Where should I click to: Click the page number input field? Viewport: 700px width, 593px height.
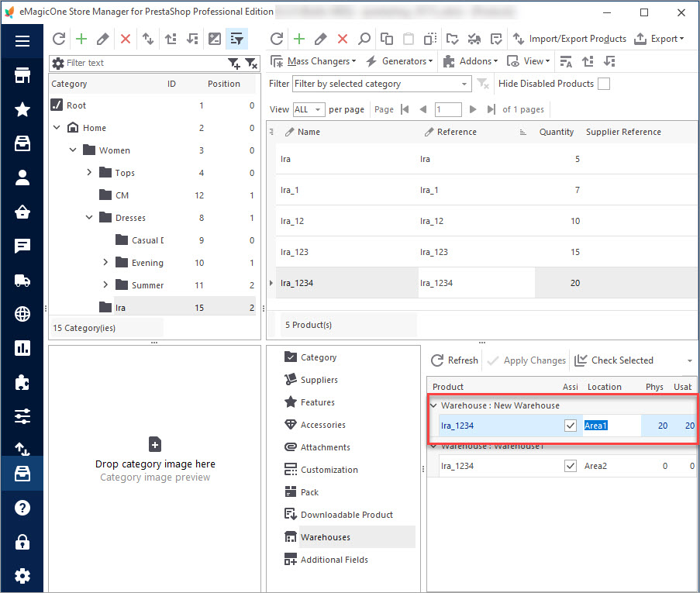(x=448, y=109)
